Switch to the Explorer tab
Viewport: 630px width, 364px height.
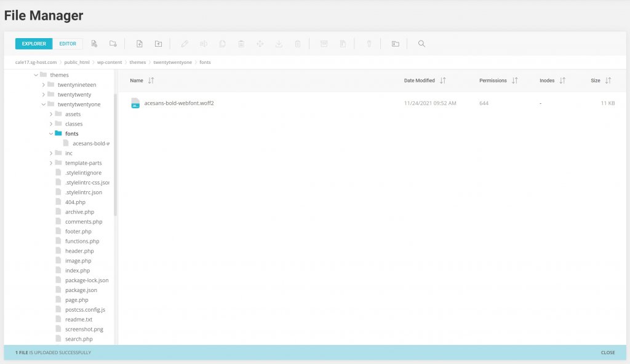pos(34,44)
